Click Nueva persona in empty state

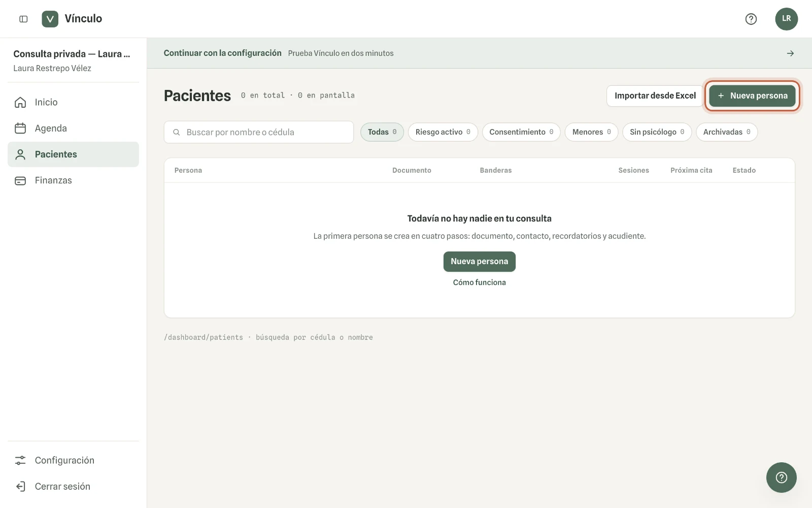click(480, 262)
